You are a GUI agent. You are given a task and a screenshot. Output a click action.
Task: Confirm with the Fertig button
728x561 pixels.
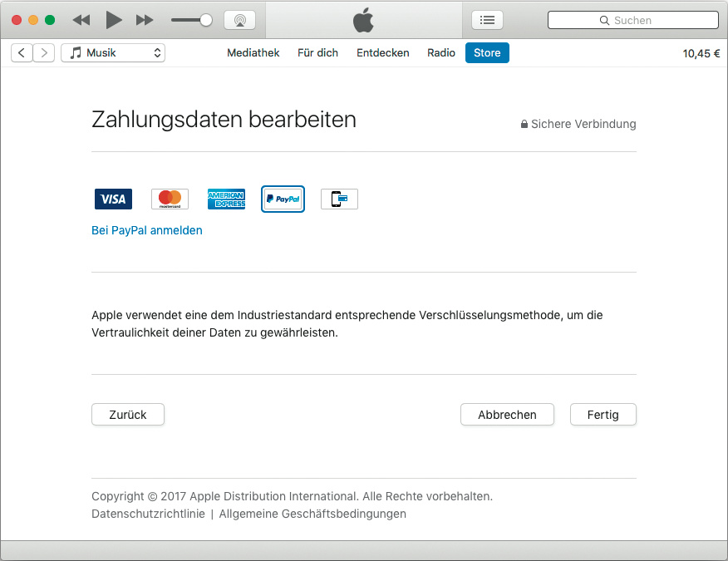[x=603, y=414]
